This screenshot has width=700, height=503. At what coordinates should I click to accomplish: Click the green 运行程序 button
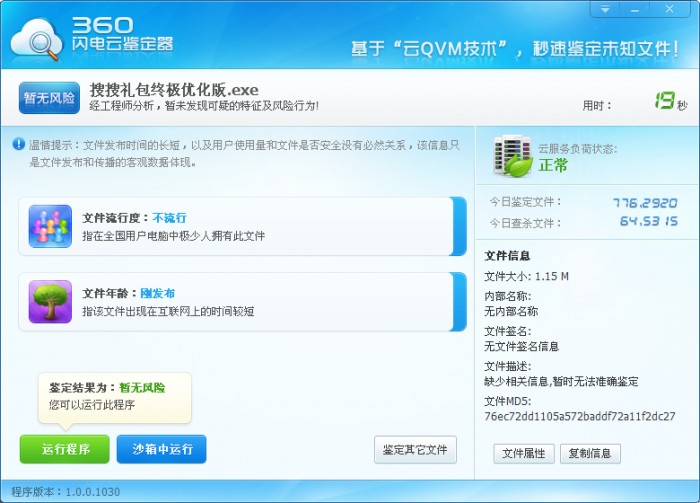65,449
